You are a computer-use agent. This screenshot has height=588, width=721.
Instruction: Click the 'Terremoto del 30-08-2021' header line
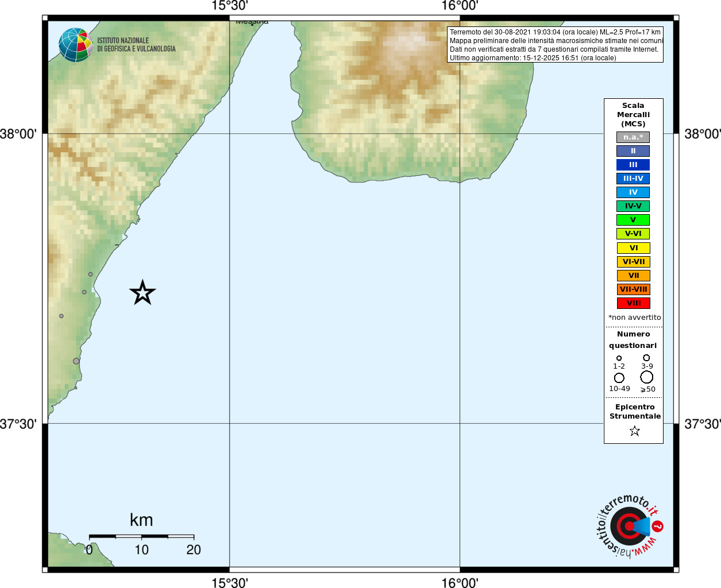[555, 32]
